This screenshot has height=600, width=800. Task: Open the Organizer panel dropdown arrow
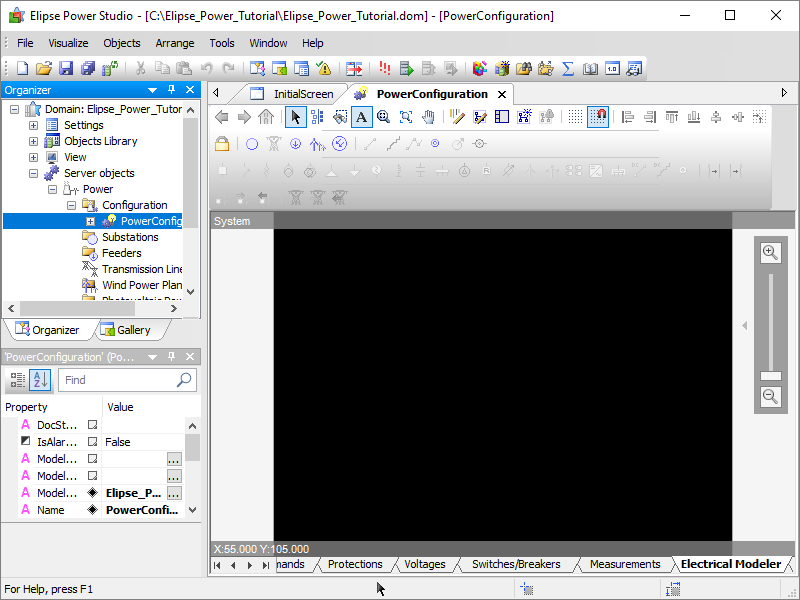click(x=153, y=90)
